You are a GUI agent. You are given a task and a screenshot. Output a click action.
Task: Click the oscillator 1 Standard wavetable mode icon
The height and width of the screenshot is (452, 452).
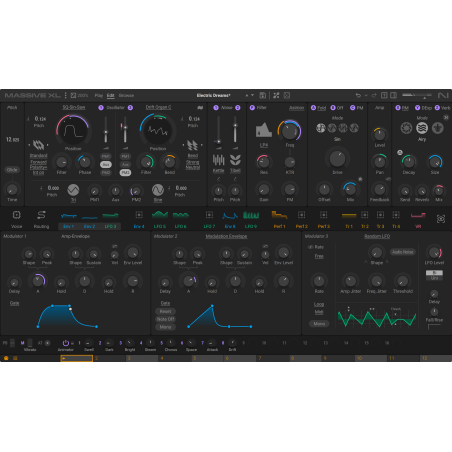[39, 145]
